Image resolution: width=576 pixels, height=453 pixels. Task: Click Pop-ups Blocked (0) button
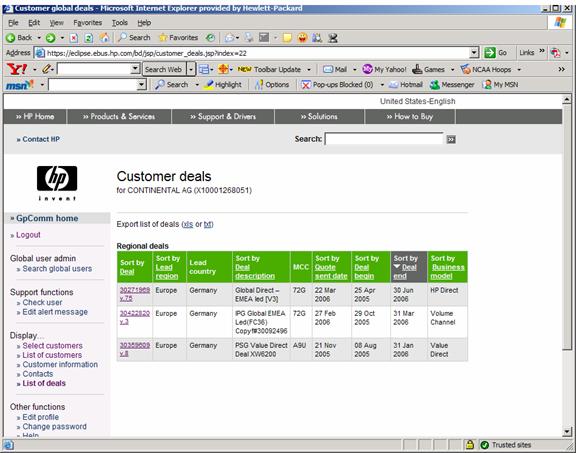coord(337,85)
